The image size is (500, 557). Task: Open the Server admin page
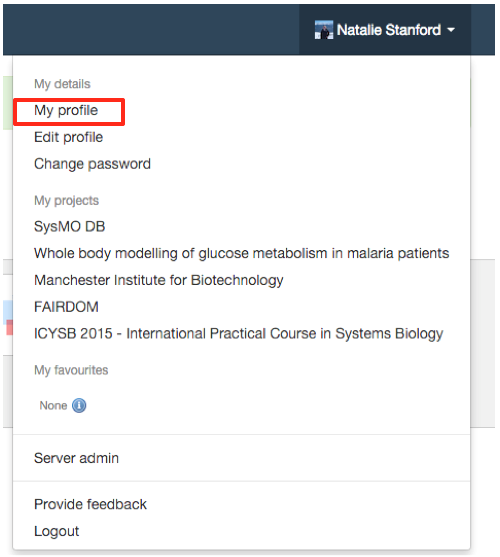coord(76,458)
